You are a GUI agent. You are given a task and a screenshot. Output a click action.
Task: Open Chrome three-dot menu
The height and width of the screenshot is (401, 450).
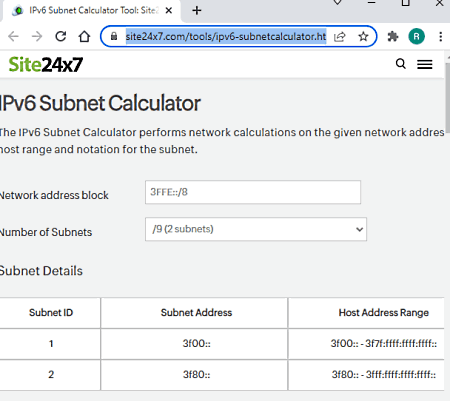pyautogui.click(x=441, y=36)
